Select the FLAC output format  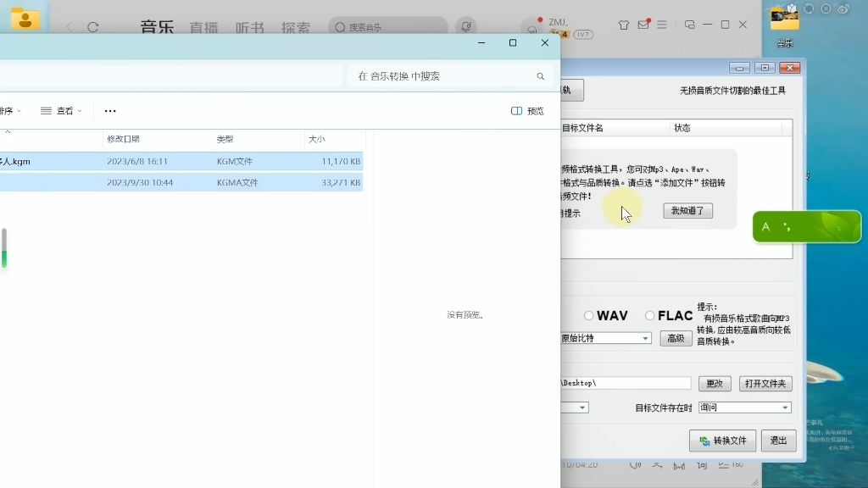651,315
